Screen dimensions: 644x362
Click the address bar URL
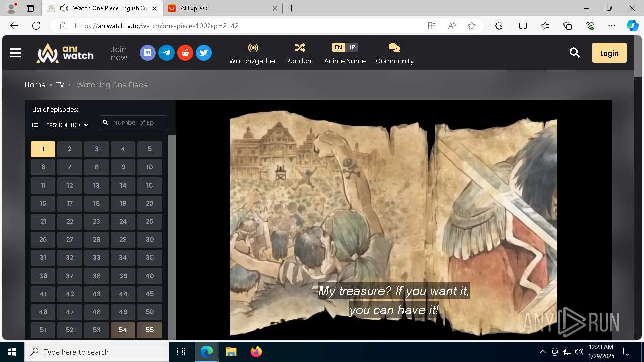(x=157, y=26)
